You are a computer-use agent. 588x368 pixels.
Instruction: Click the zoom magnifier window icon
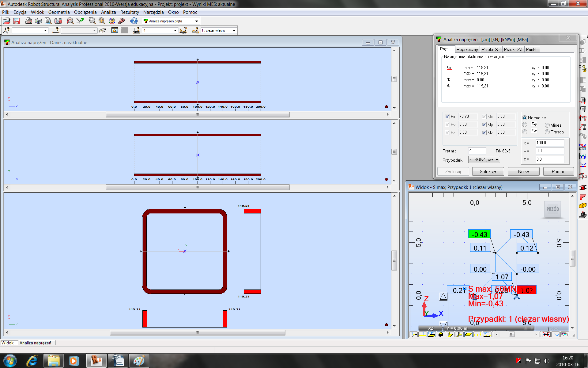click(x=92, y=21)
